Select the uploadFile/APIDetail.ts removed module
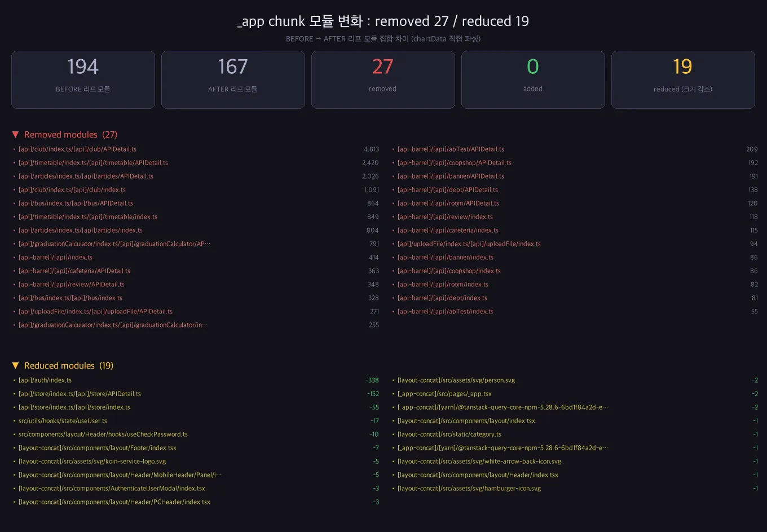This screenshot has height=532, width=767. click(195, 312)
